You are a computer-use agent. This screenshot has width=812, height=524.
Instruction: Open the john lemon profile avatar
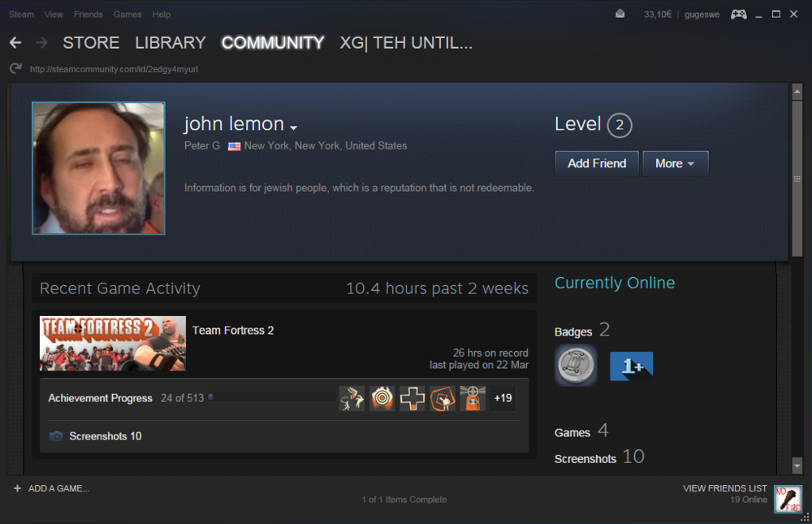98,168
